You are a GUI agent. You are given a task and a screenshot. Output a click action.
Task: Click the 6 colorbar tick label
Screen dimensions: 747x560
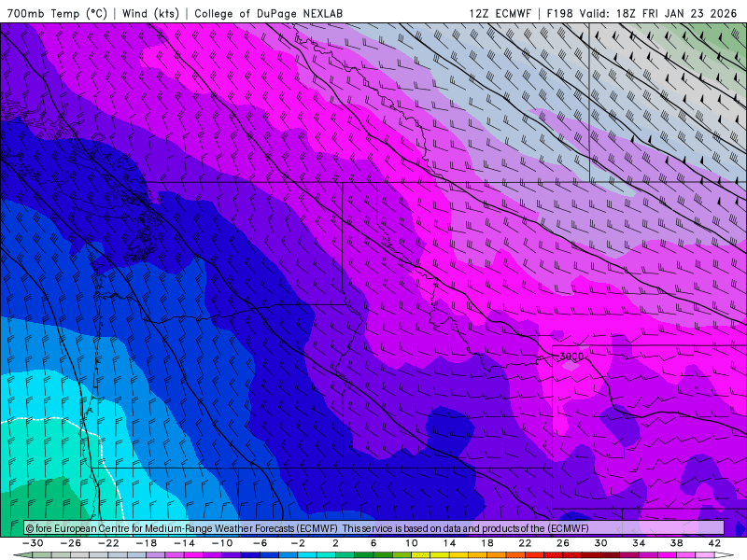(373, 543)
